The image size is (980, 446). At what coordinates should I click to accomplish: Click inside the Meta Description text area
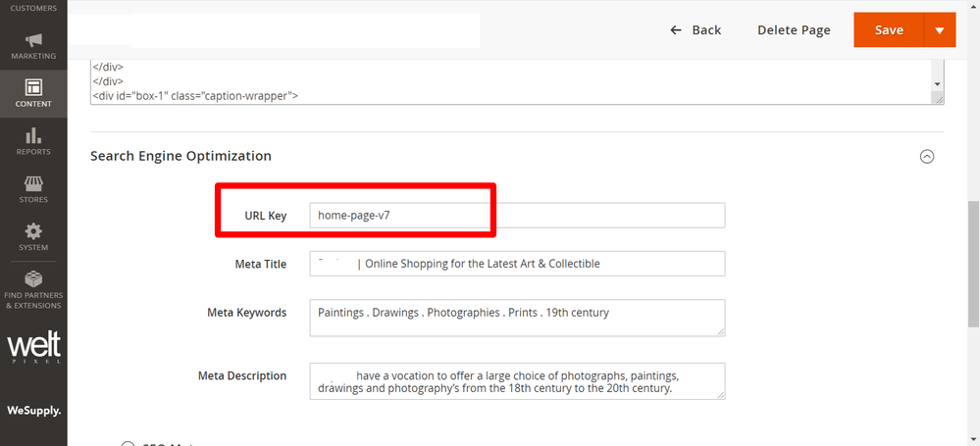[516, 381]
